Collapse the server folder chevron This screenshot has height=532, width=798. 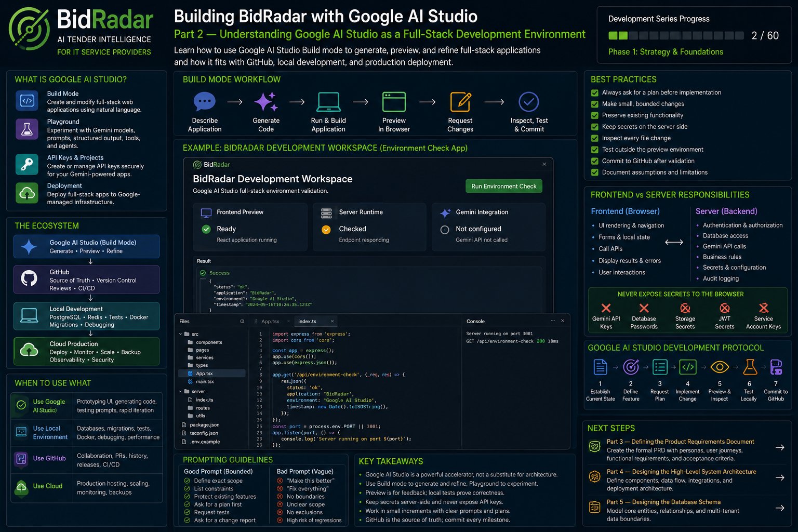coord(181,391)
